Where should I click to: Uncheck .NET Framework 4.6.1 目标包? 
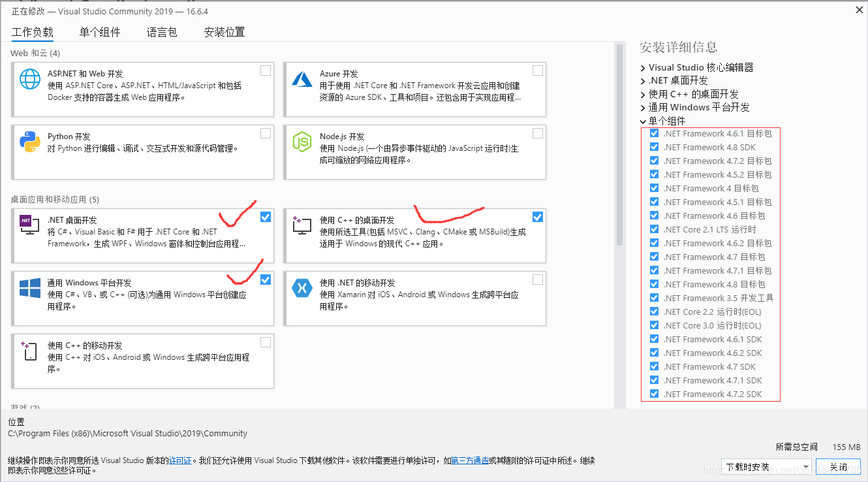(654, 133)
